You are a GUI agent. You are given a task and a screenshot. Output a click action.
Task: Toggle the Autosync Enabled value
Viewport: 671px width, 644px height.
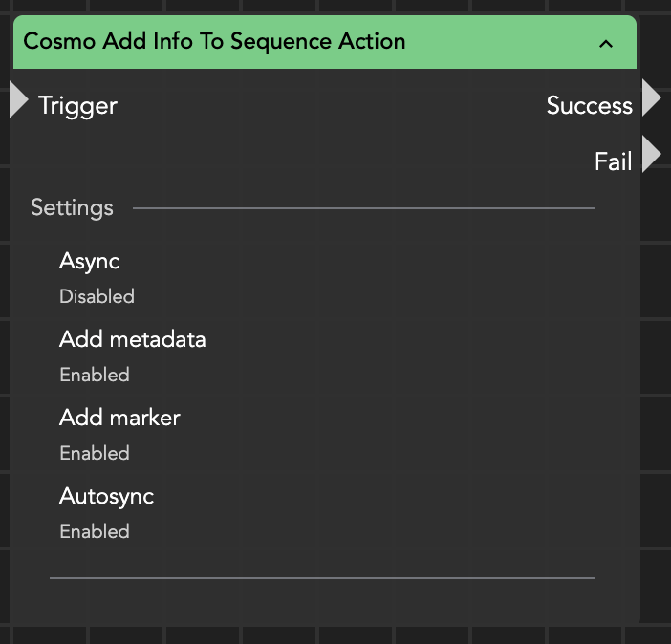pos(95,531)
